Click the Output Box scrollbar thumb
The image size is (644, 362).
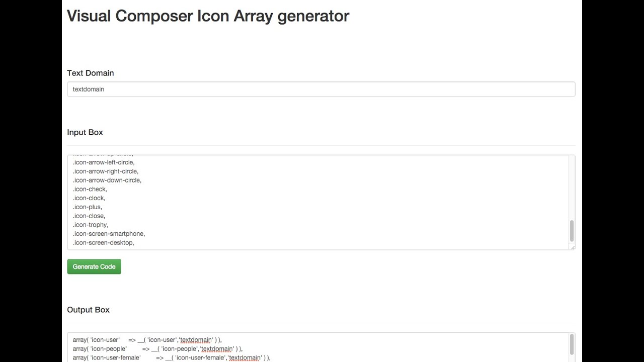point(572,344)
